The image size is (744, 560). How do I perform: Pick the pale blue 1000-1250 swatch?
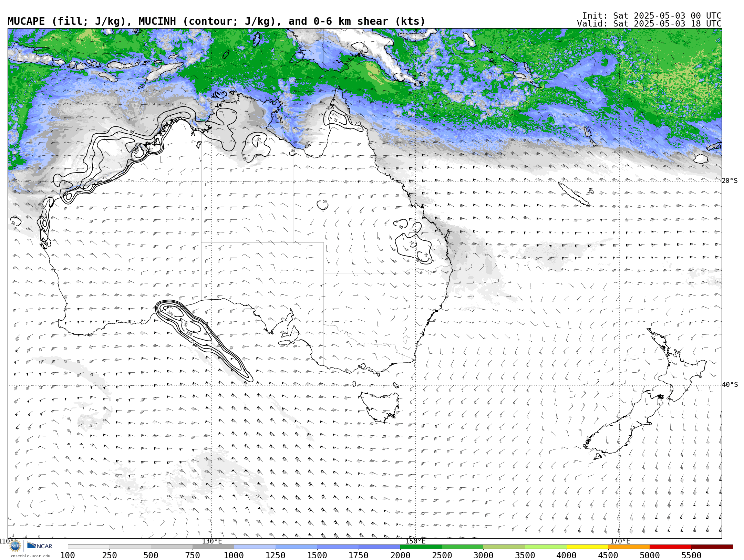click(255, 547)
